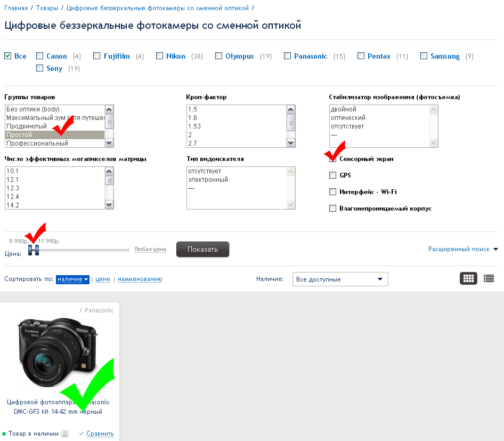The image size is (504, 441).
Task: Select 'Профессиональный' product group
Action: point(55,143)
